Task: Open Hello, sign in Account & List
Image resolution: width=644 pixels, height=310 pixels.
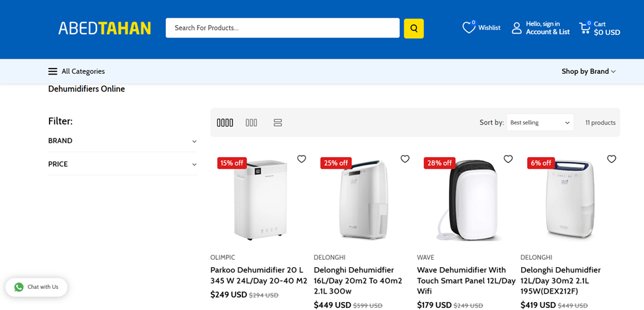Action: click(x=548, y=28)
